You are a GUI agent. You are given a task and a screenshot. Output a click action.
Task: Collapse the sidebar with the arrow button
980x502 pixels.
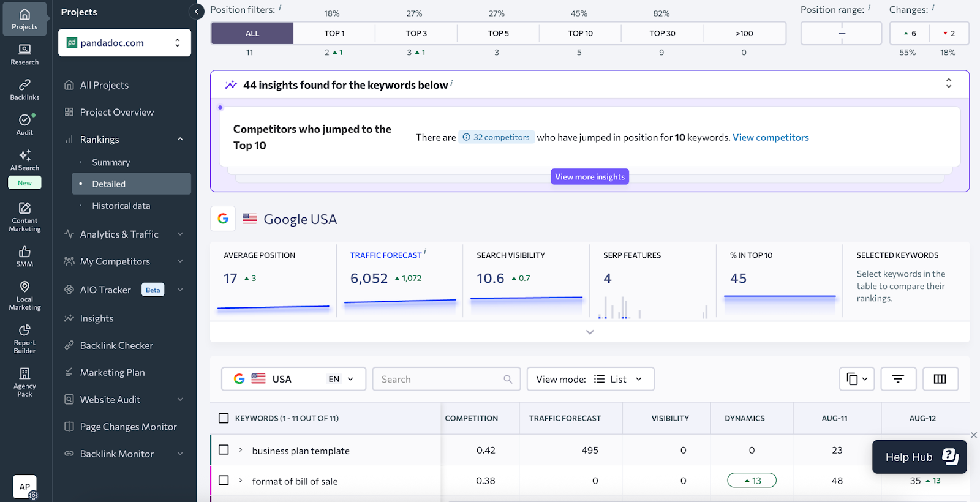[x=197, y=11]
